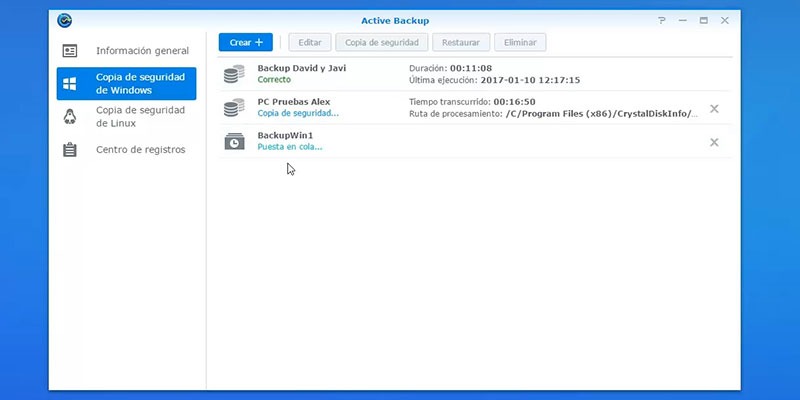Minimize the Active Backup window
The width and height of the screenshot is (800, 400).
[683, 20]
